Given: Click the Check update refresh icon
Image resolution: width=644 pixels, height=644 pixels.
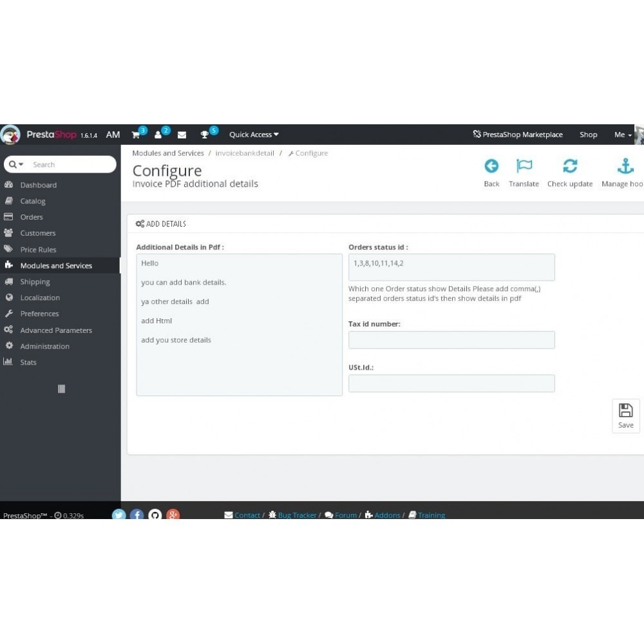Looking at the screenshot, I should pos(570,166).
